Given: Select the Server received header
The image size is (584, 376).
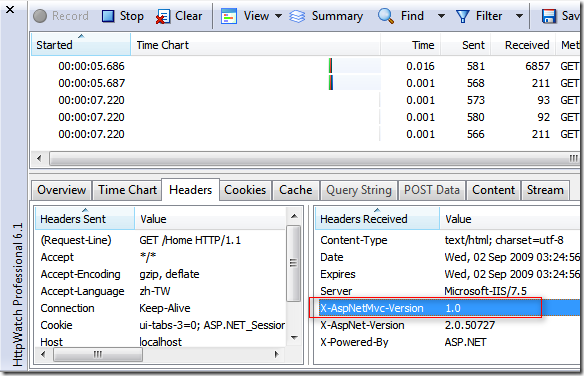Looking at the screenshot, I should point(448,291).
